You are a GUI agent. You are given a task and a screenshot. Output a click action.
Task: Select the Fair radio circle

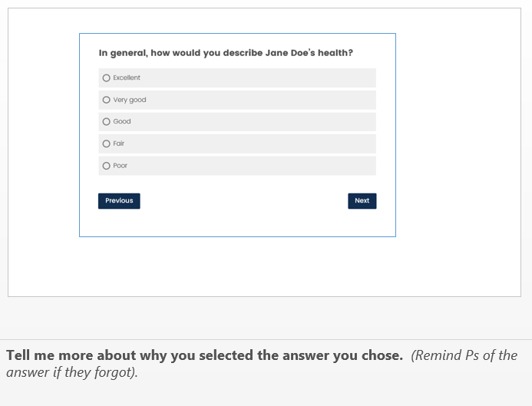106,144
